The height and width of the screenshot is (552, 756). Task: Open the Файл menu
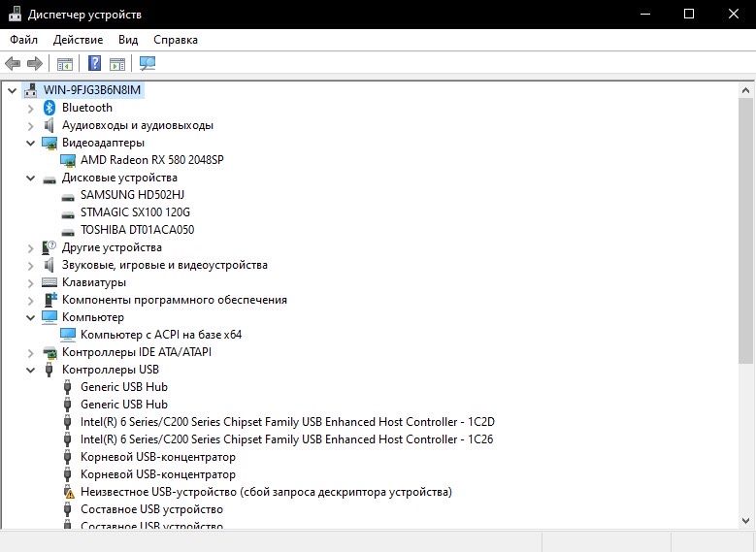click(x=23, y=40)
